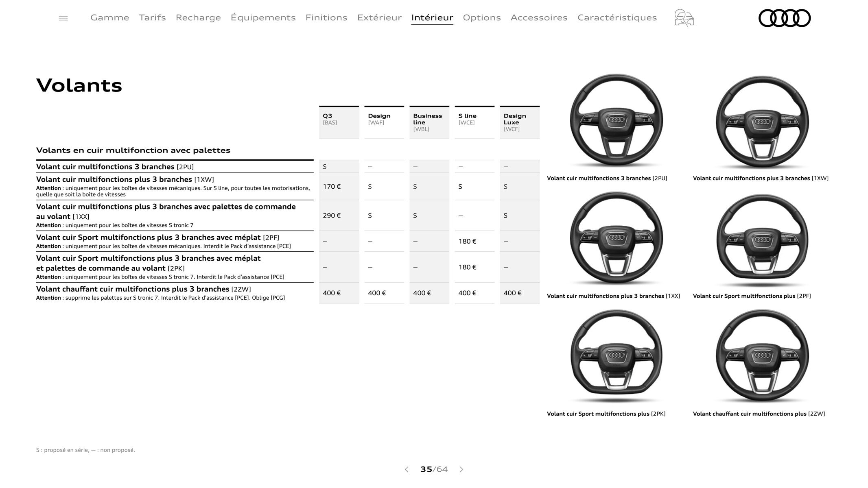
Task: Click the Audi four rings logo
Action: (x=785, y=18)
